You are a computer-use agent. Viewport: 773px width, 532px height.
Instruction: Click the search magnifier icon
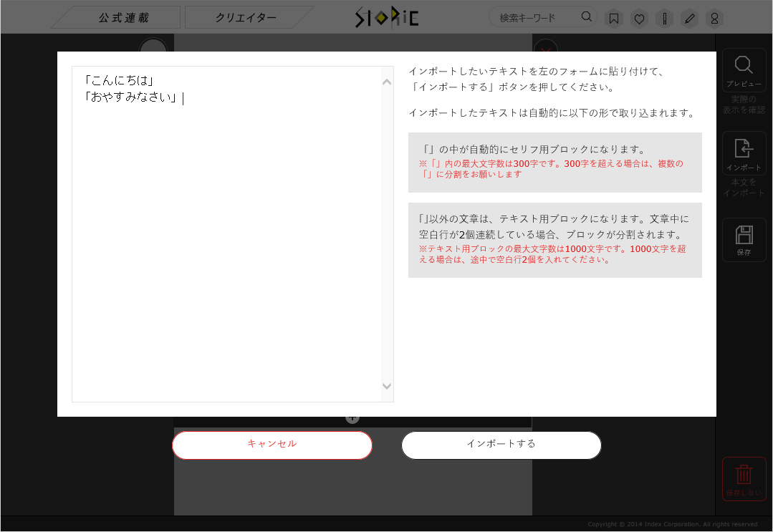click(586, 16)
